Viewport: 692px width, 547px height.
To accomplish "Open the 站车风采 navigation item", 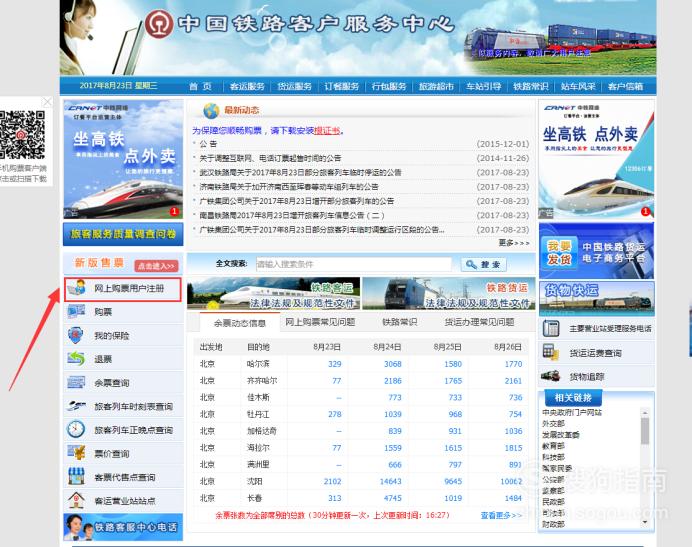I will point(578,86).
